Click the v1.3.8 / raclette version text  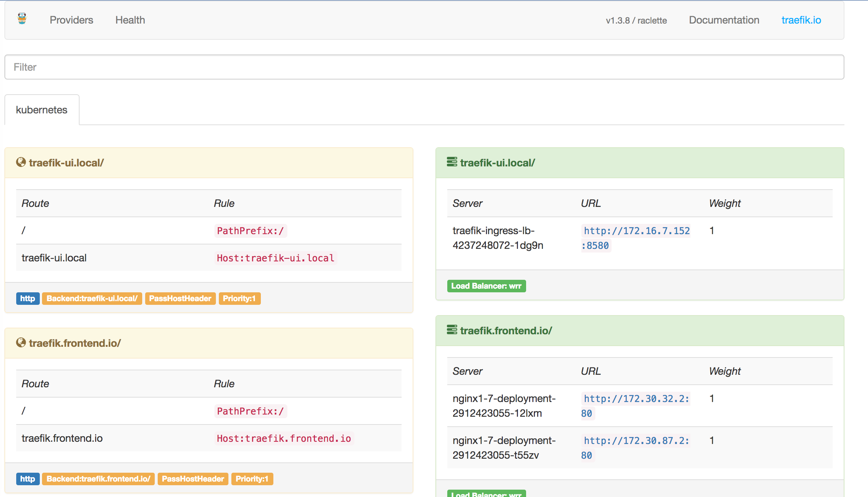(636, 21)
